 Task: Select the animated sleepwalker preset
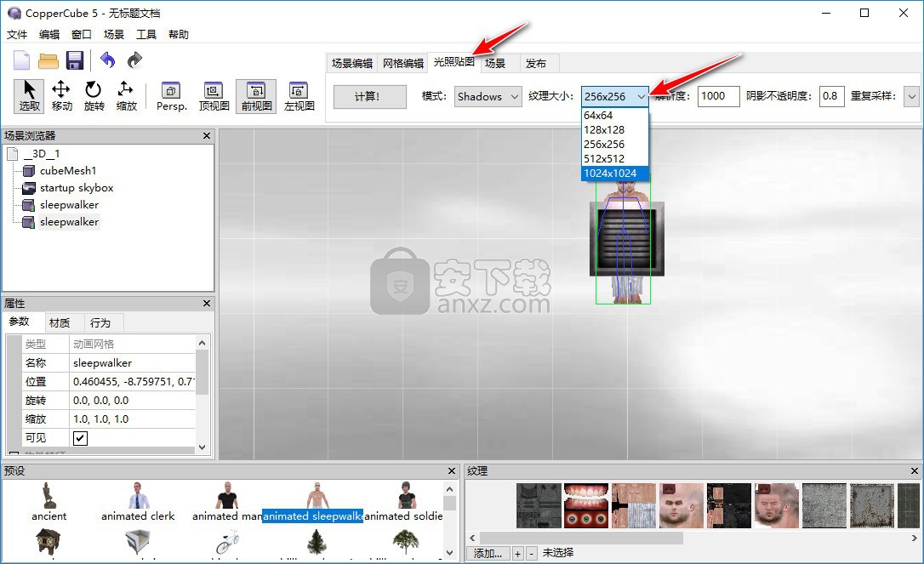(312, 502)
